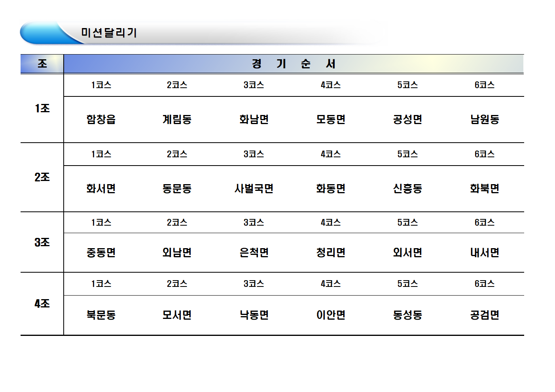The height and width of the screenshot is (392, 555).
Task: Select the 1조 row label
Action: (x=42, y=108)
